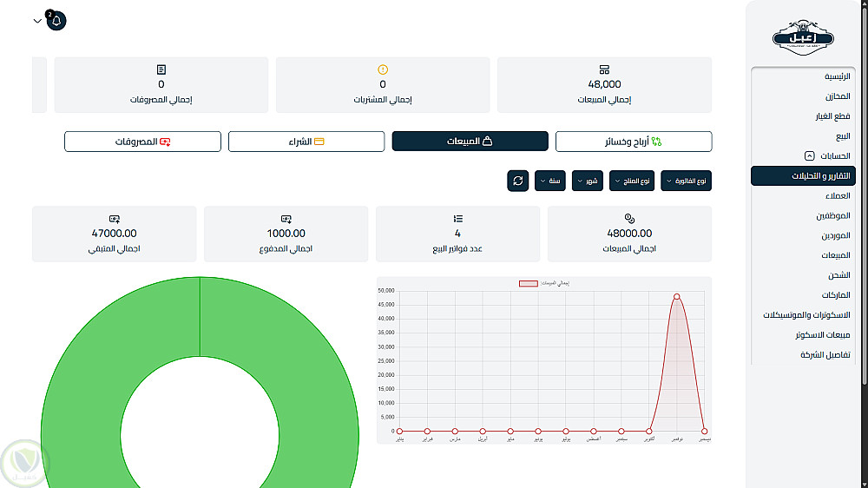Switch to the أرباح وخسائر tab
Image resolution: width=868 pixels, height=488 pixels.
(634, 142)
